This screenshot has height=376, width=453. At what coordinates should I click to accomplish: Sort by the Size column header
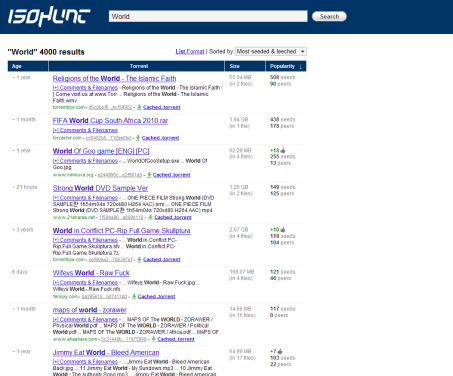point(245,66)
